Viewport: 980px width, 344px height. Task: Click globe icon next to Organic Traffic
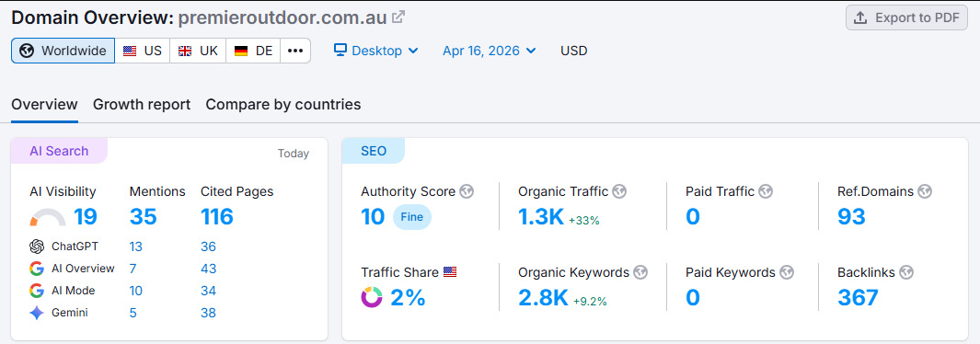click(619, 191)
